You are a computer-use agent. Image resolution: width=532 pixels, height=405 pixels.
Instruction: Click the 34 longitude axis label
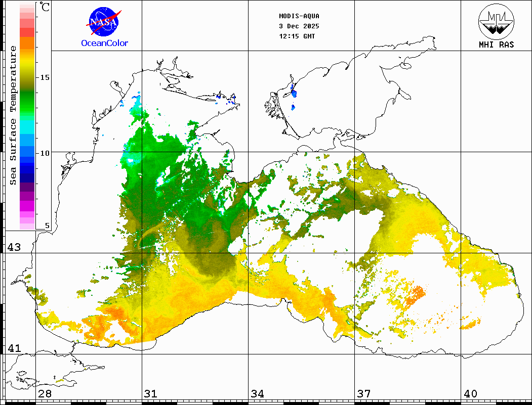[x=257, y=393]
